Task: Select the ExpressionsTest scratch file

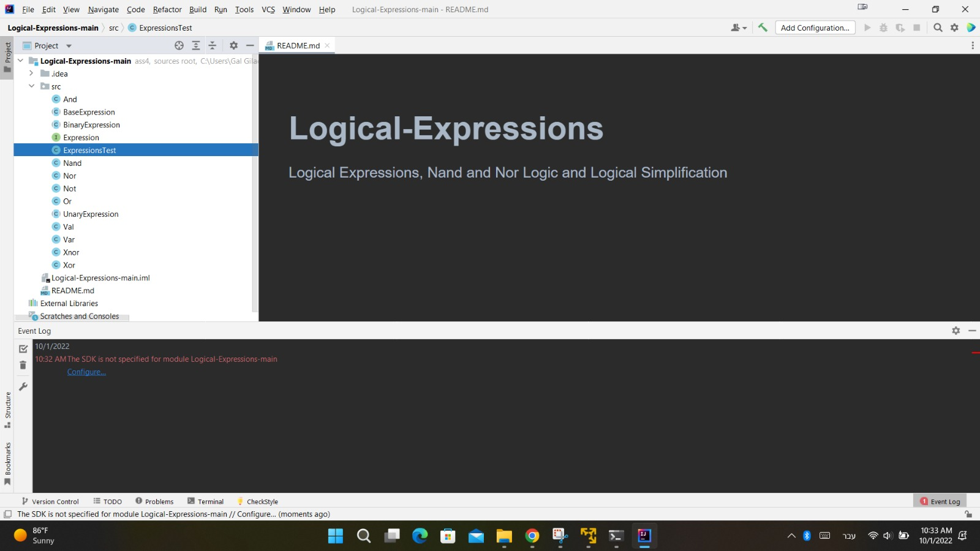Action: [x=89, y=150]
